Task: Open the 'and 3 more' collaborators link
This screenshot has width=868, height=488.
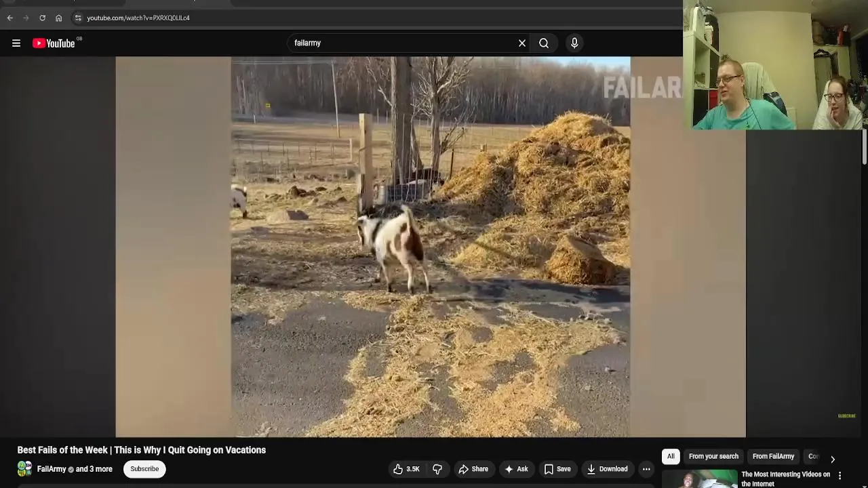Action: 94,469
